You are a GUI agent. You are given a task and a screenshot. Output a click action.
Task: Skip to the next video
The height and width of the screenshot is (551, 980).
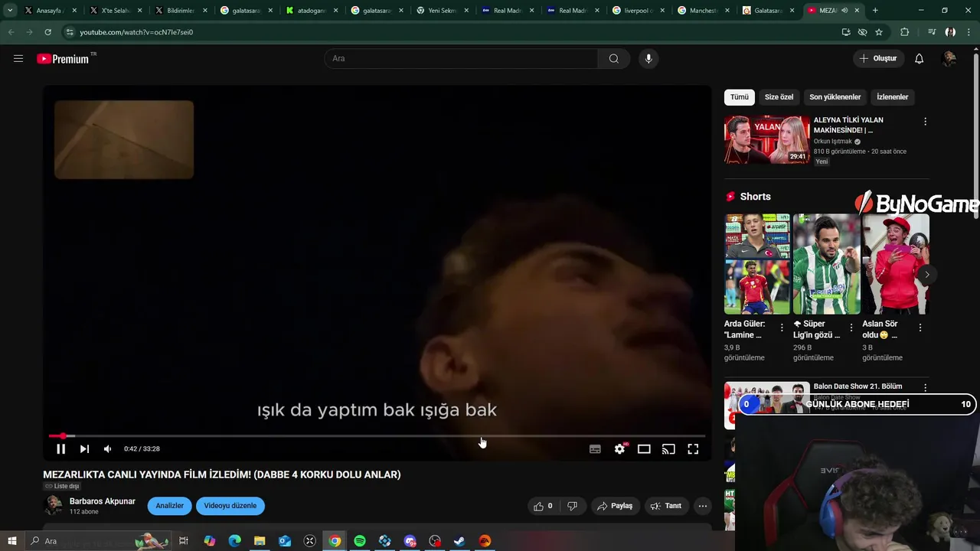pos(84,449)
